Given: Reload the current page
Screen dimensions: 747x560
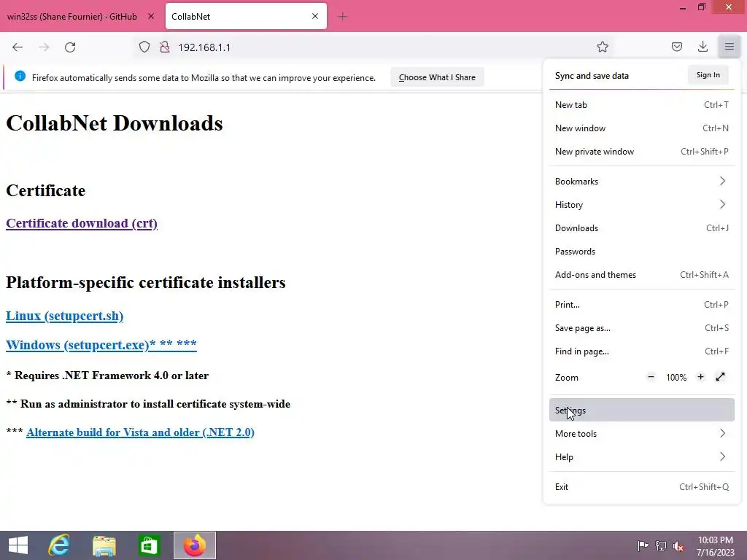Looking at the screenshot, I should [70, 47].
